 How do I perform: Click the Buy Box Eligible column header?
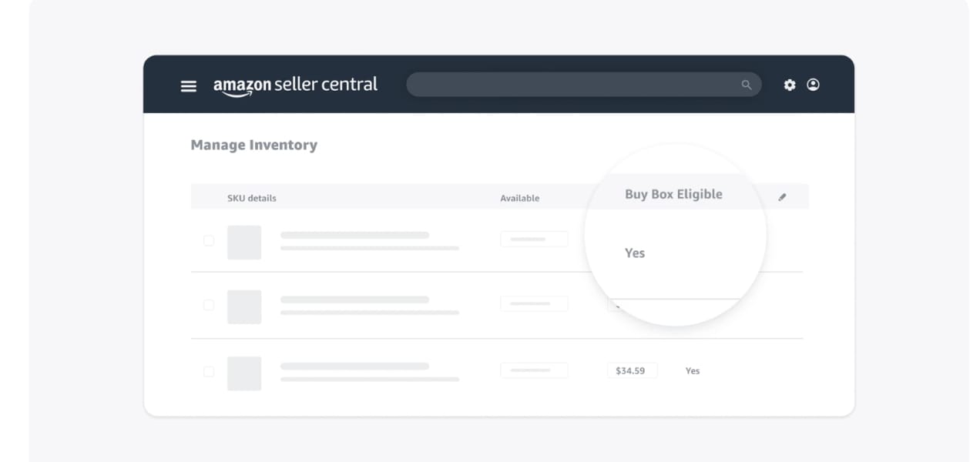673,194
